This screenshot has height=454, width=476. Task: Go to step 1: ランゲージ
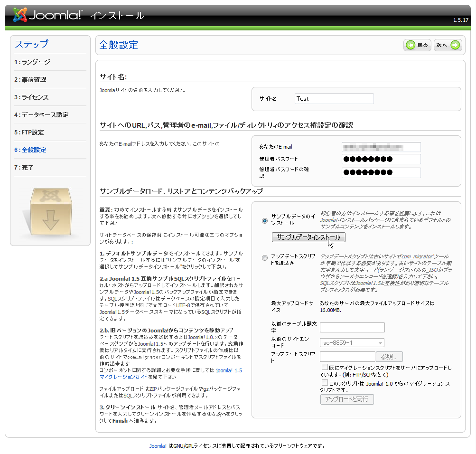(x=32, y=62)
